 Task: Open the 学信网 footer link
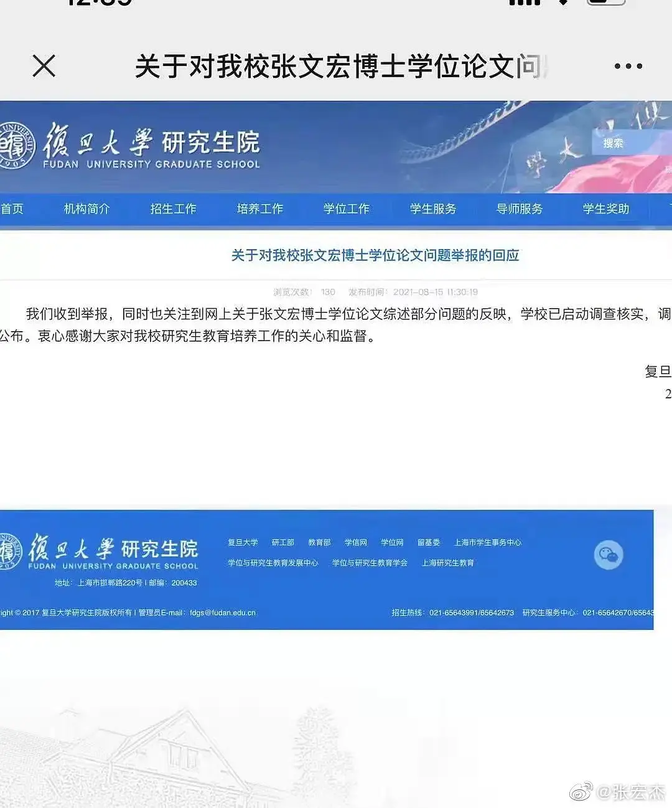coord(356,542)
